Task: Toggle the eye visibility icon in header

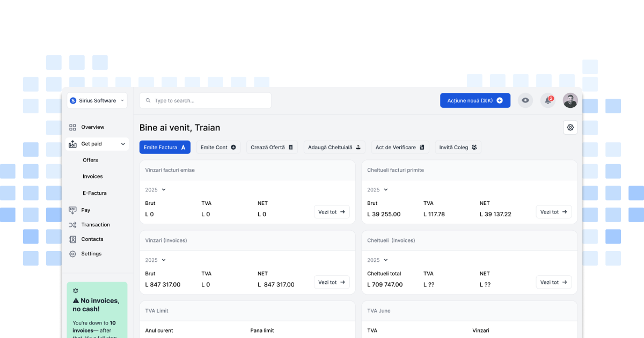Action: click(525, 100)
